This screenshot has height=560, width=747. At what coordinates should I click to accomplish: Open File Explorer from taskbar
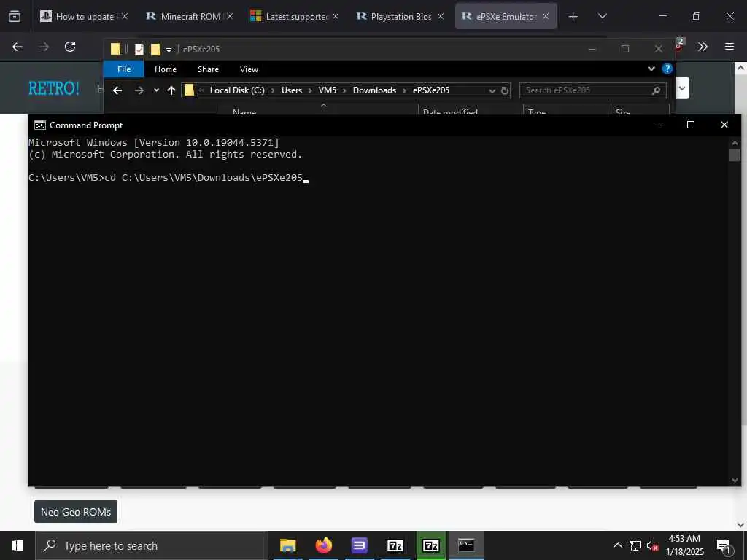tap(287, 545)
